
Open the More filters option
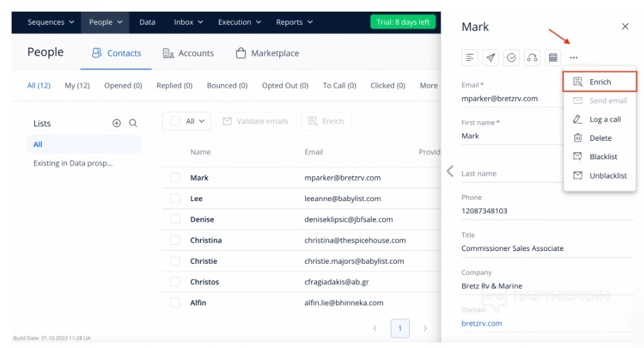pyautogui.click(x=428, y=85)
